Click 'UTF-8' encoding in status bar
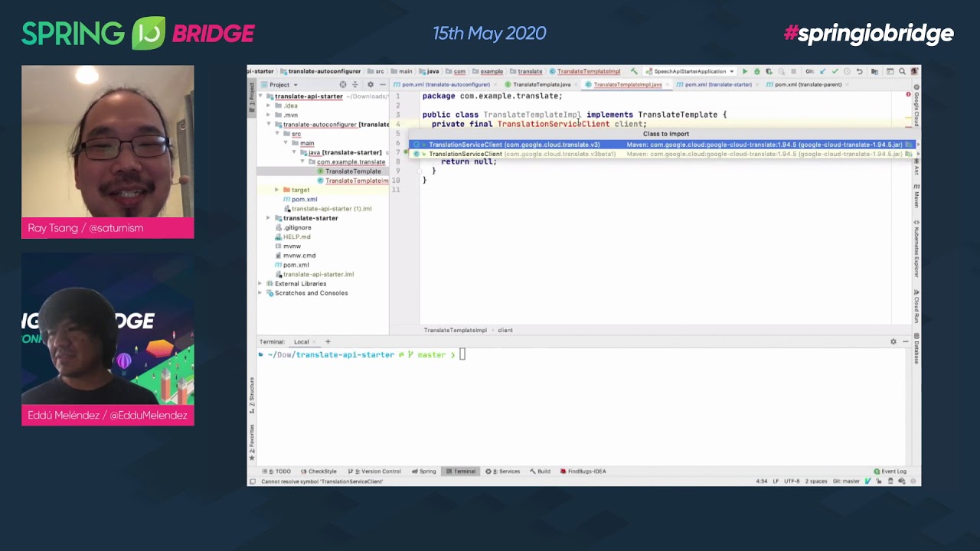 click(792, 481)
